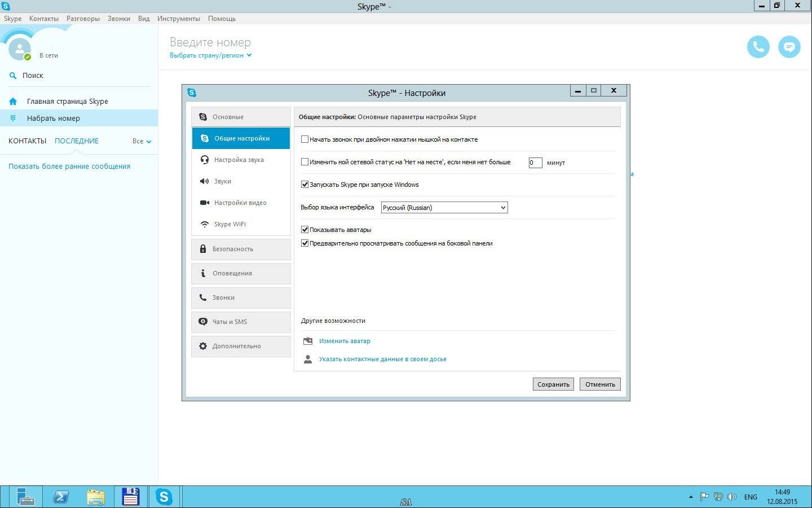The width and height of the screenshot is (812, 508).
Task: Click the phone handset icon for Звонки
Action: (203, 297)
